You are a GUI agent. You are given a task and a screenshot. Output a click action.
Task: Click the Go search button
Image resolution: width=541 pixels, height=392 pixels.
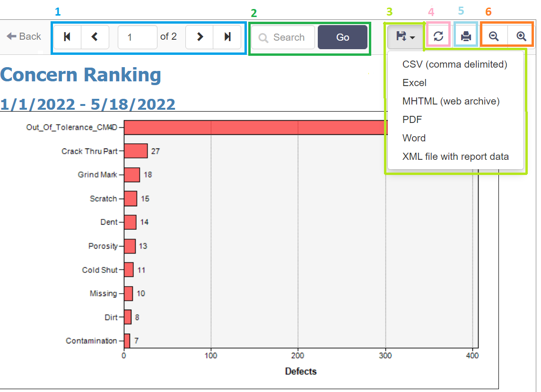[x=342, y=37]
